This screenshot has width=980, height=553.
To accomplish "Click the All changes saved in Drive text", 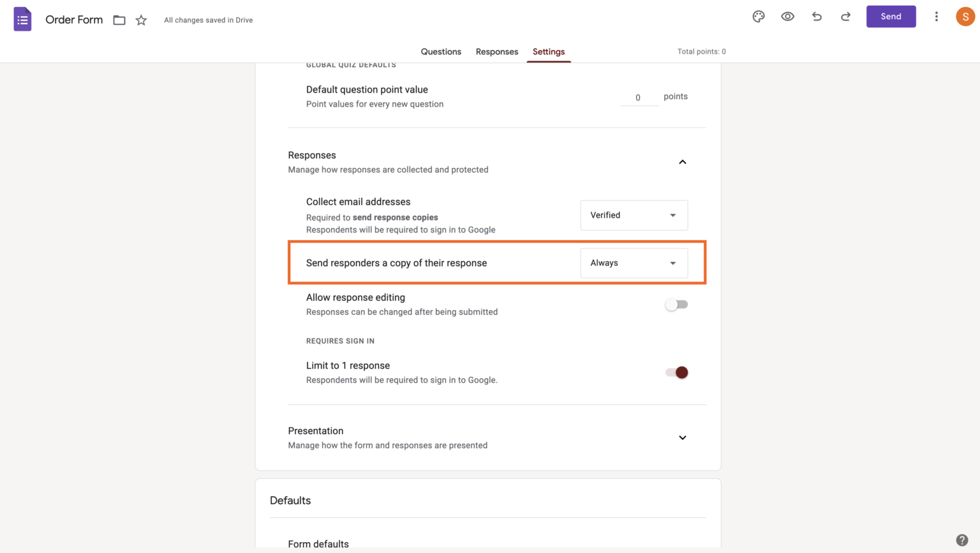I will click(x=208, y=20).
